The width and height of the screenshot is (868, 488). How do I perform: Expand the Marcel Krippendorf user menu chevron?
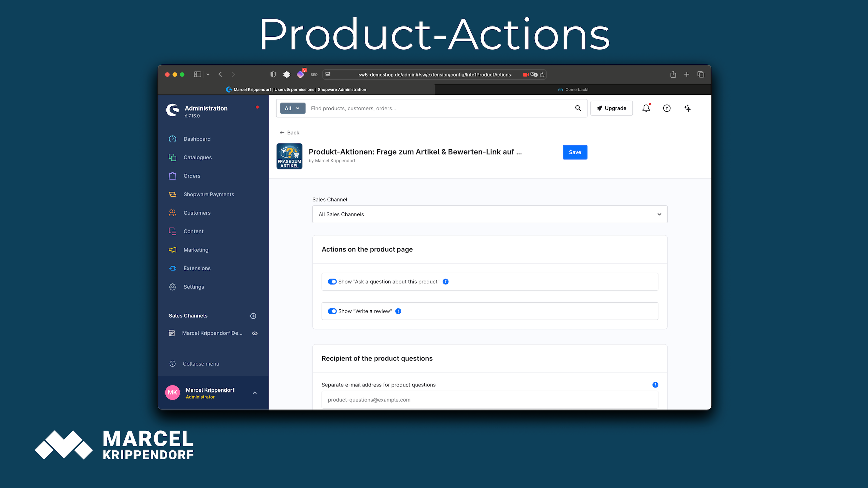click(x=255, y=393)
